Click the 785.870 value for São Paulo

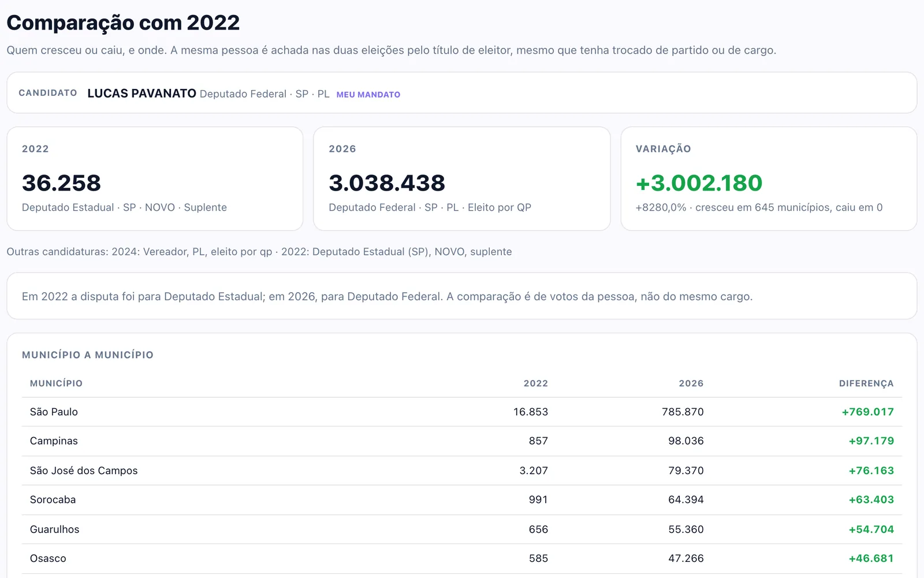click(683, 412)
